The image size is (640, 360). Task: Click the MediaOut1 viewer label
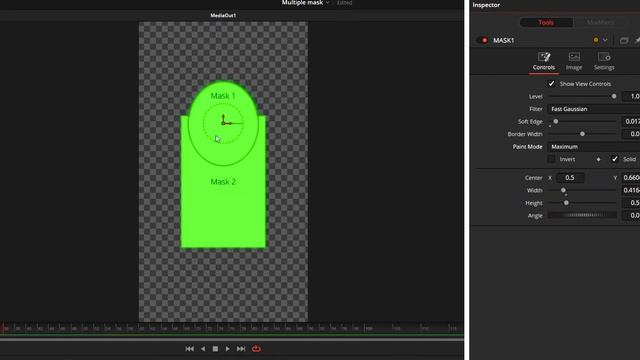(x=223, y=16)
